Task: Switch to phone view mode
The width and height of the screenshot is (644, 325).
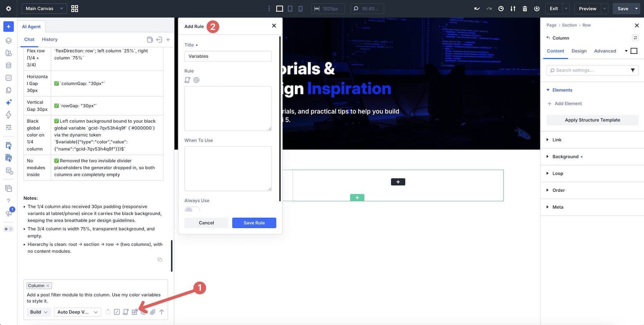Action: tap(301, 9)
